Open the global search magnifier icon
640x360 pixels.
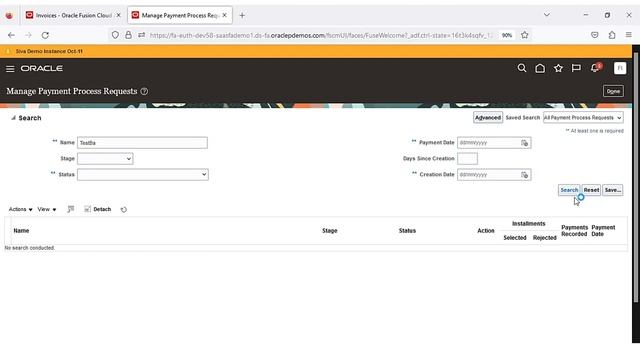pos(522,68)
